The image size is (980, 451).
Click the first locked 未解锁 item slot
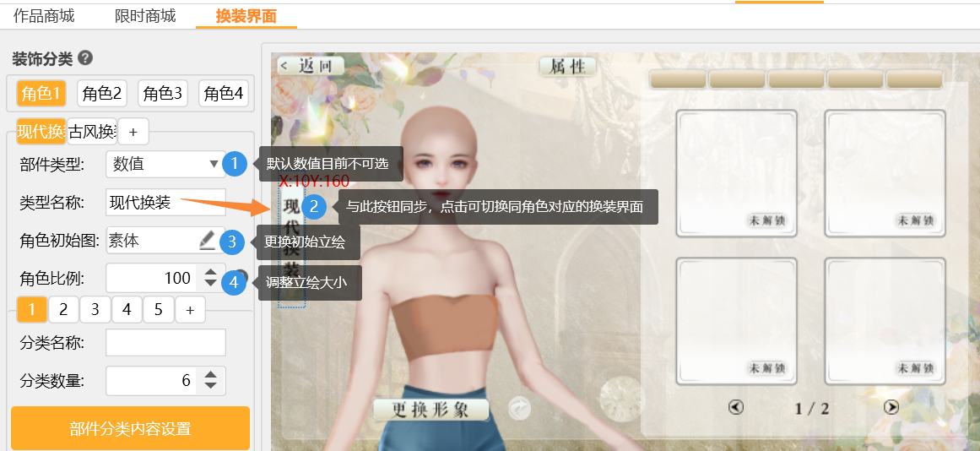click(736, 172)
